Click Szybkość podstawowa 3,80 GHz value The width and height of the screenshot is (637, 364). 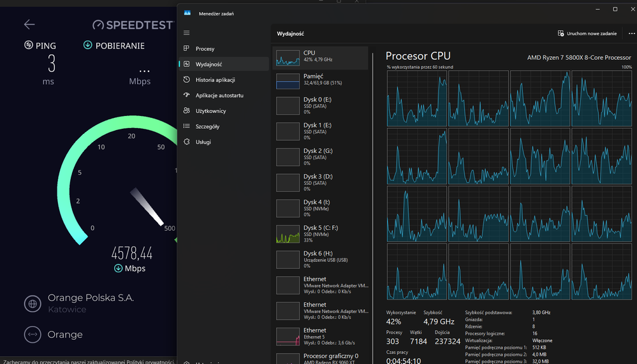541,312
